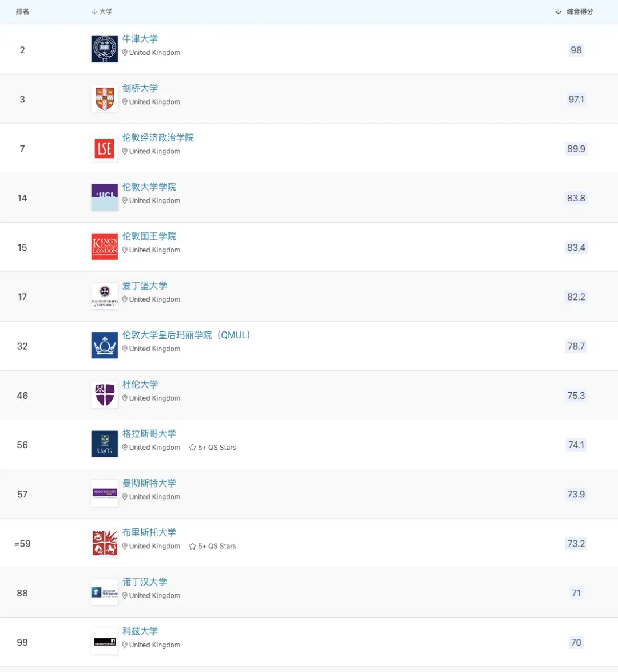Click the 排名 column header
This screenshot has height=672, width=618.
[22, 11]
